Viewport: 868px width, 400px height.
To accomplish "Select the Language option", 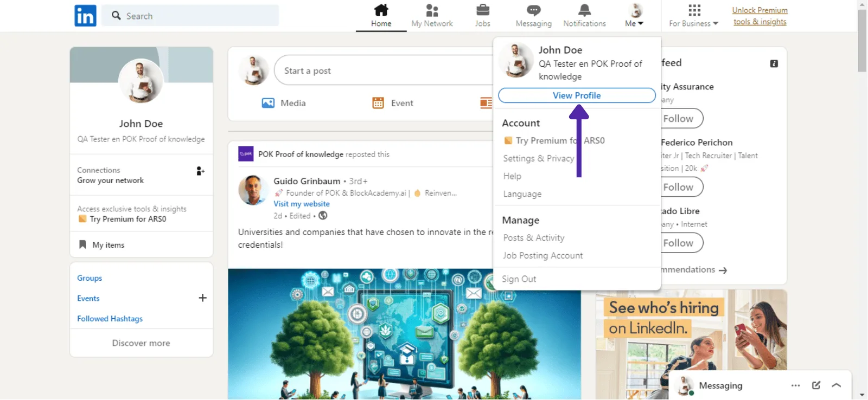I will 522,194.
